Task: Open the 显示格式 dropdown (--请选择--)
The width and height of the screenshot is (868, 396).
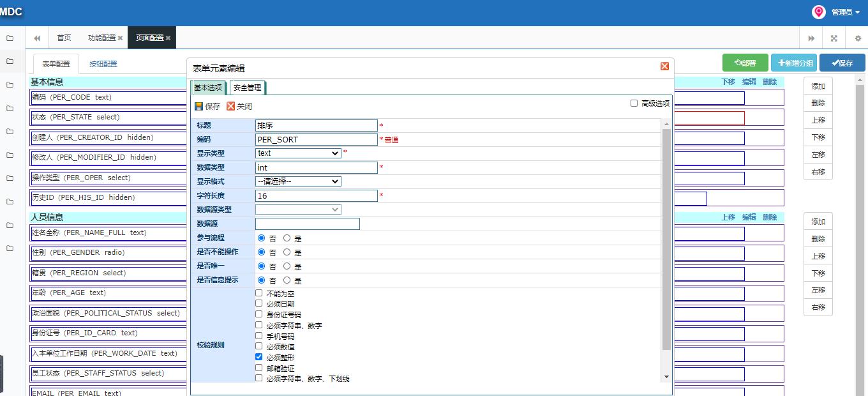Action: (298, 181)
